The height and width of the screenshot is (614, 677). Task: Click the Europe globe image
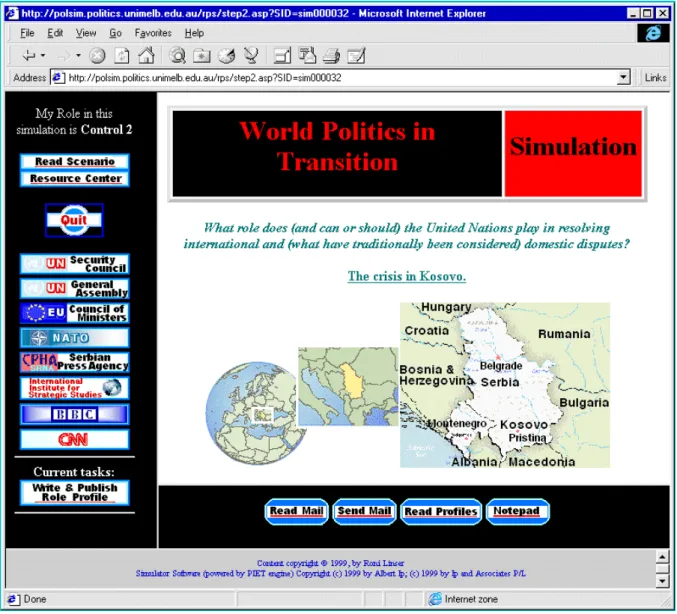click(x=255, y=414)
